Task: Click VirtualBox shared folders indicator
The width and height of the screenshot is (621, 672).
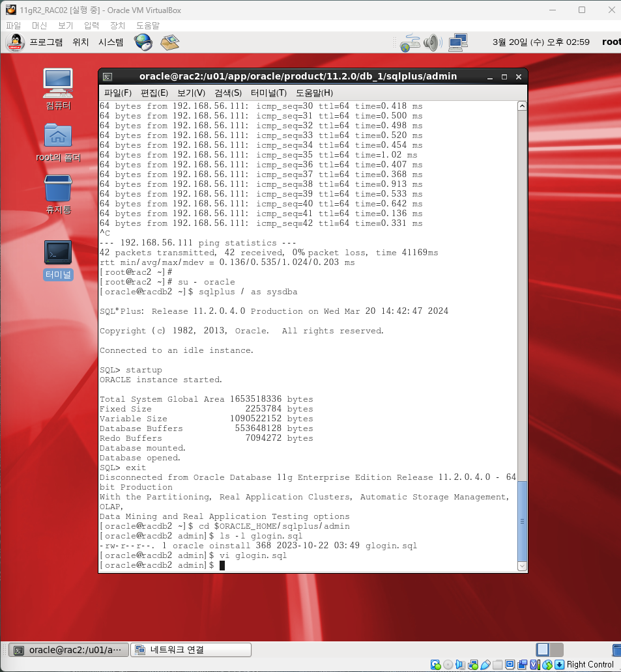Action: click(497, 665)
